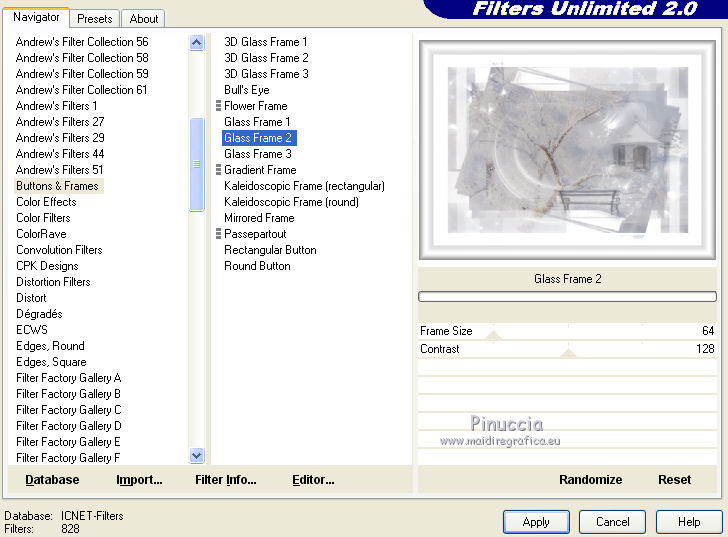Viewport: 728px width, 537px height.
Task: Select the Color Filters category
Action: (x=43, y=218)
